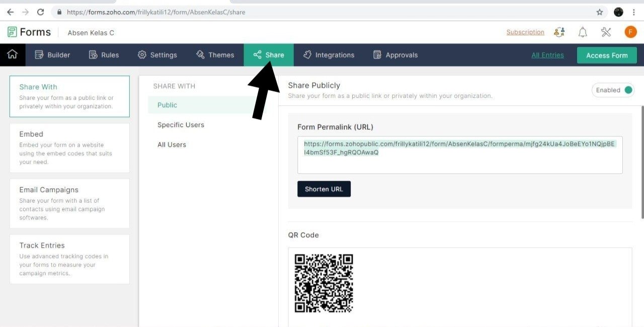Image resolution: width=644 pixels, height=327 pixels.
Task: Open the Settings tab
Action: (157, 55)
